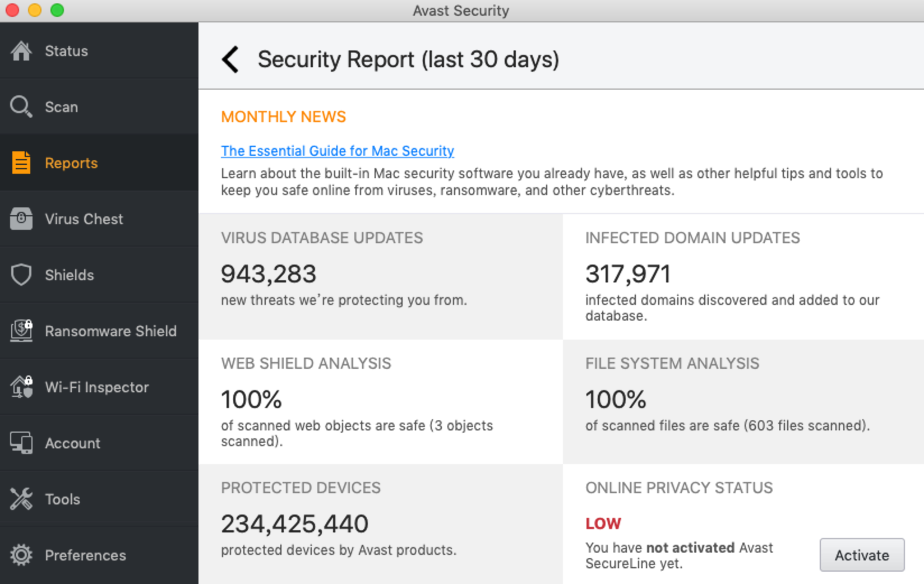This screenshot has width=924, height=584.
Task: Click the INFECTED DOMAIN UPDATES heading
Action: 692,238
